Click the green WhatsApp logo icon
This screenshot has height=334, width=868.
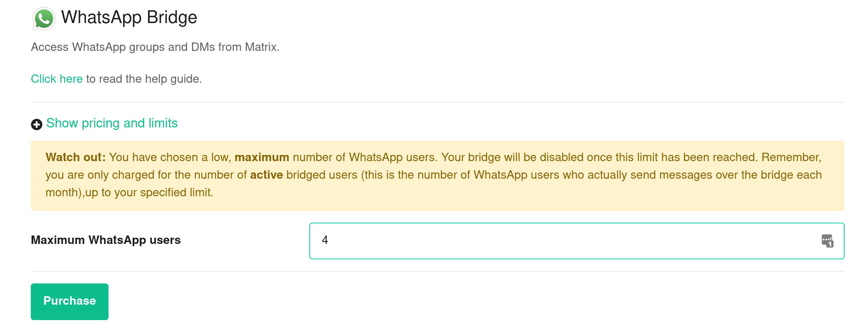(44, 18)
